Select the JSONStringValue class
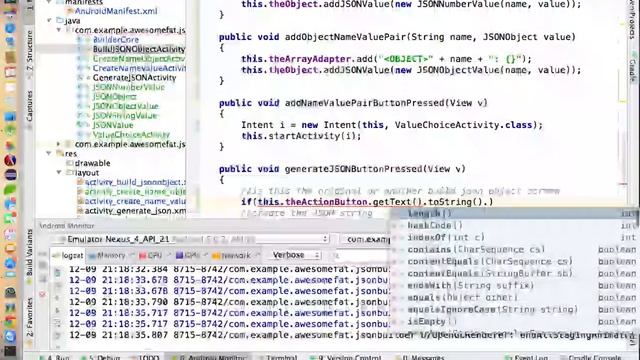 pyautogui.click(x=125, y=116)
